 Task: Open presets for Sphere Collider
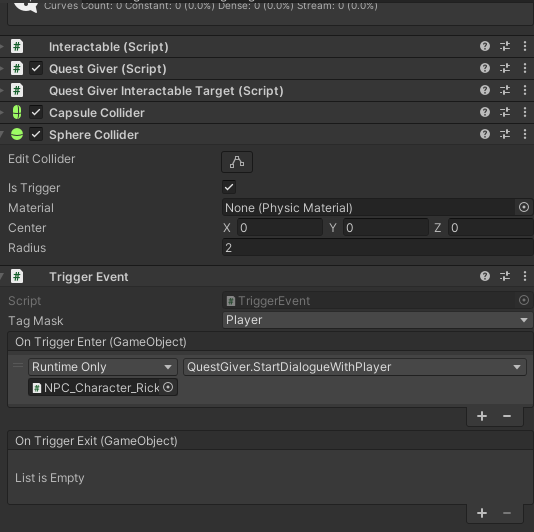[505, 134]
